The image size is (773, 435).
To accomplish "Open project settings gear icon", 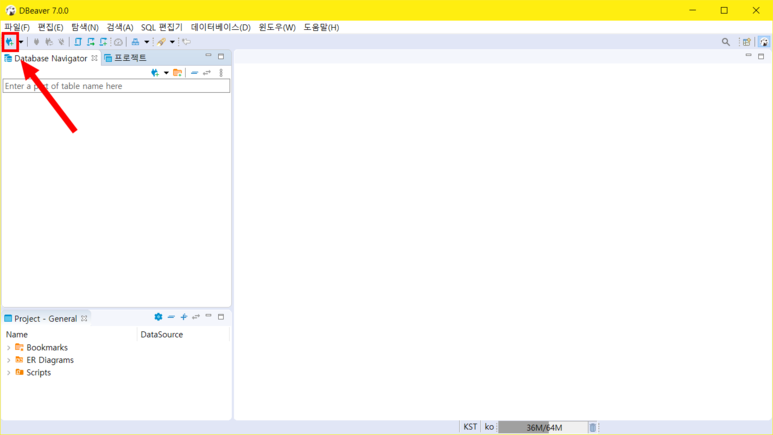I will 158,317.
